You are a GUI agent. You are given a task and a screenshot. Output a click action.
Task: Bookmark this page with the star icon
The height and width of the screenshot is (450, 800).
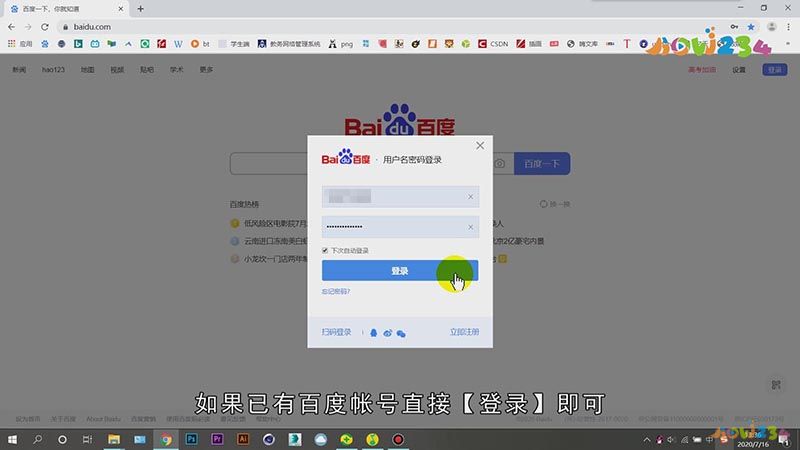pos(751,27)
